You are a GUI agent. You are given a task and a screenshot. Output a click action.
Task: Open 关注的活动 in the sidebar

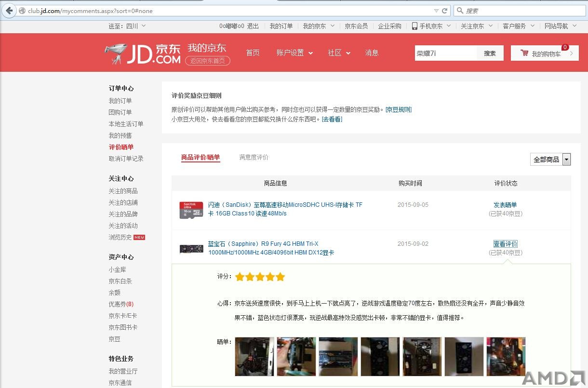coord(123,226)
